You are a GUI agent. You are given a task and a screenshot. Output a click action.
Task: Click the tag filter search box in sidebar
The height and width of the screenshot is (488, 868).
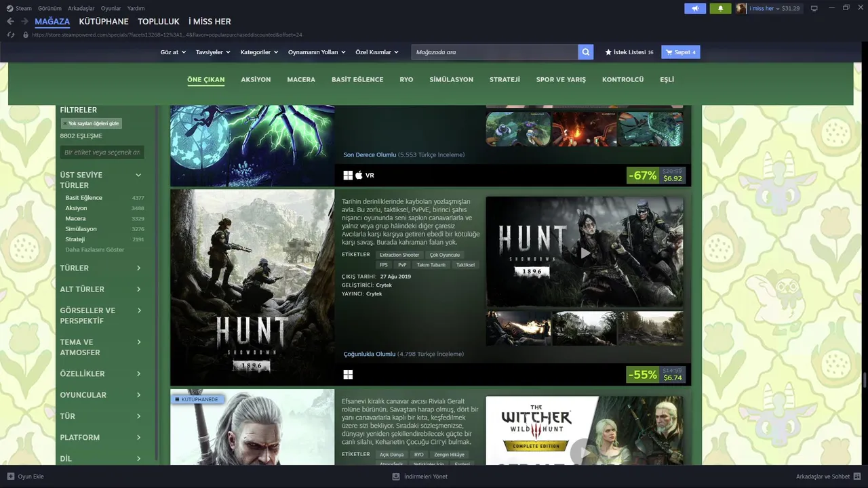coord(102,152)
